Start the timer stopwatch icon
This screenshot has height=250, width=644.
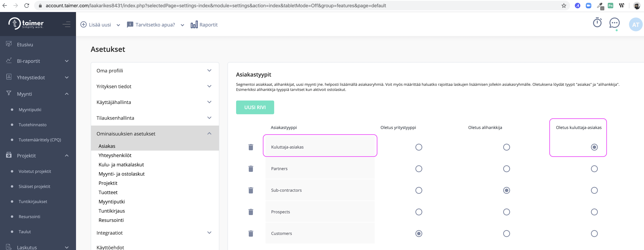pyautogui.click(x=597, y=23)
